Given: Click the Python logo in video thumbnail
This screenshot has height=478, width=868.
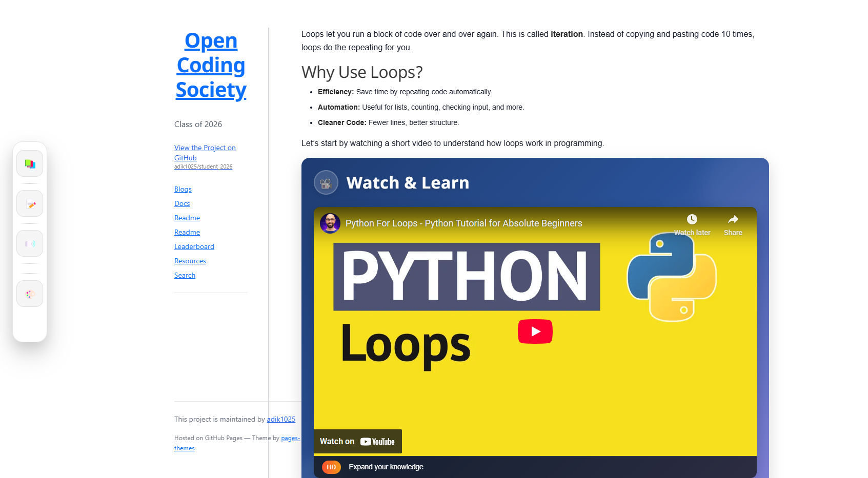Looking at the screenshot, I should tap(672, 277).
